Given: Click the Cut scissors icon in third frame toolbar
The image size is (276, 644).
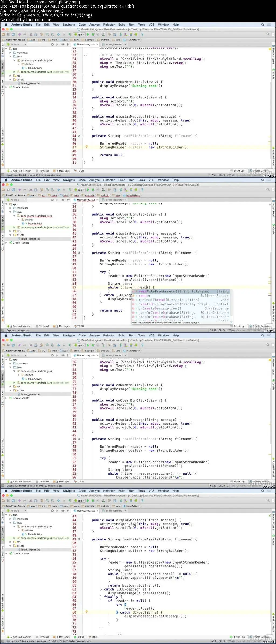Looking at the screenshot, I should coord(31,345).
